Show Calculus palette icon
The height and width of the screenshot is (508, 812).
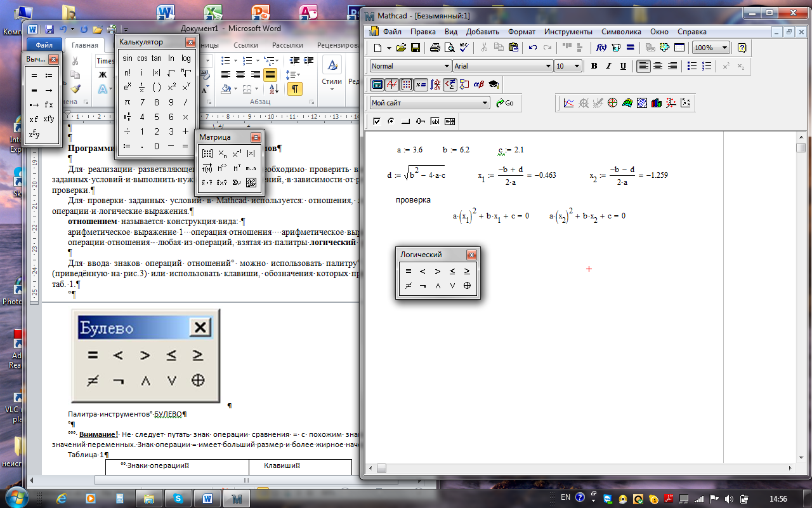tap(436, 84)
